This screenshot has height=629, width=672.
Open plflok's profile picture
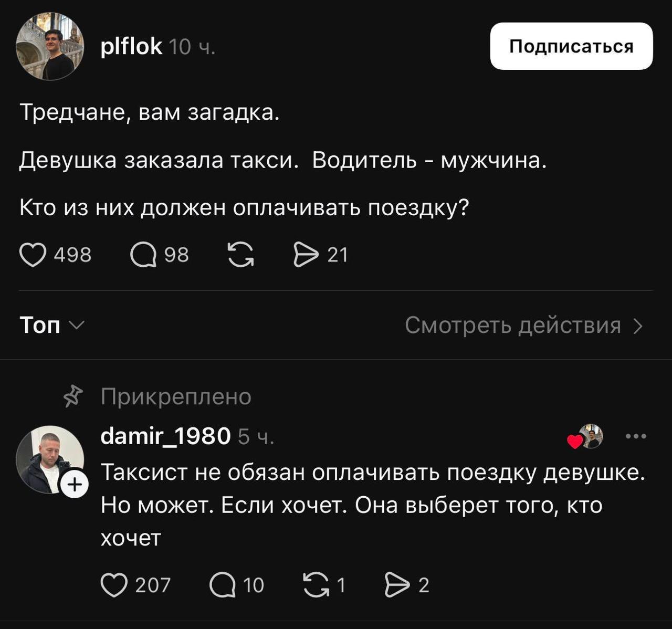[x=50, y=46]
